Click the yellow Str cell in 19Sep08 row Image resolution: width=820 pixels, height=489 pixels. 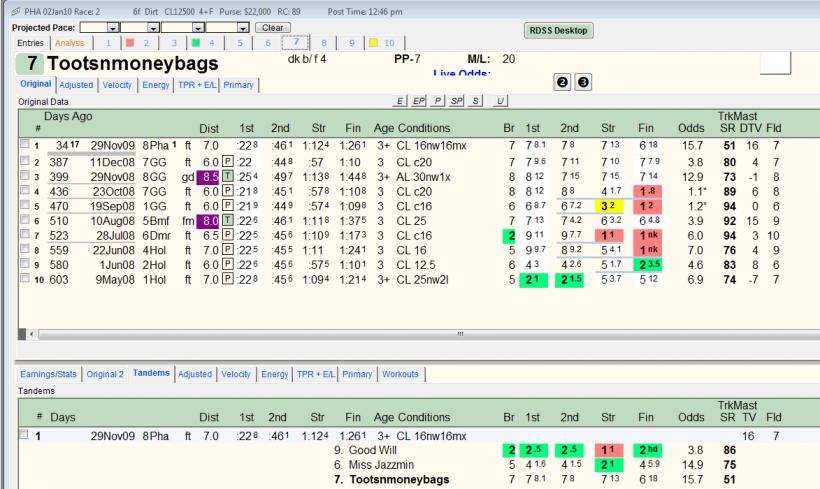tap(608, 206)
